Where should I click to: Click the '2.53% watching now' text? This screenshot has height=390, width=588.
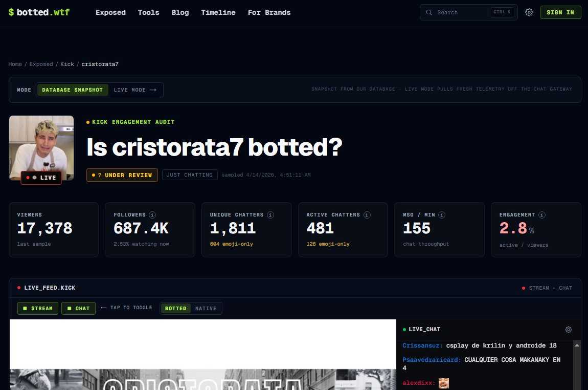tap(141, 244)
